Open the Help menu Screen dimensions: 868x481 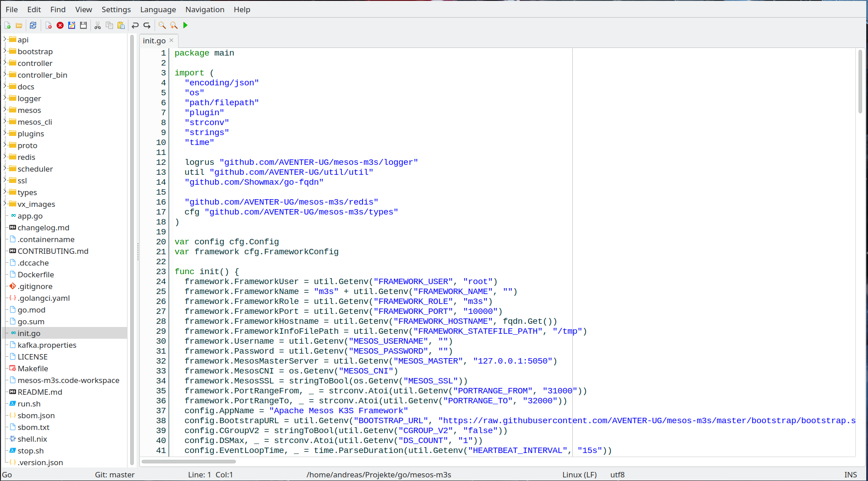[242, 9]
